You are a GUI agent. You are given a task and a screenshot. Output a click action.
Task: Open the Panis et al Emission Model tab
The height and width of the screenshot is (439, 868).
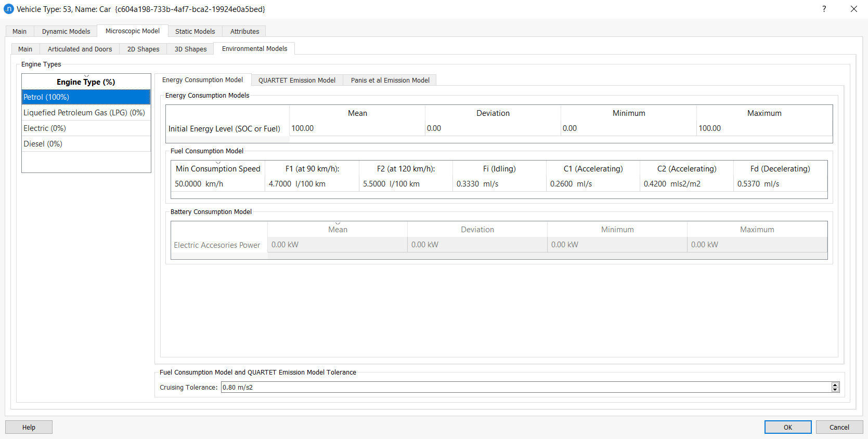390,80
